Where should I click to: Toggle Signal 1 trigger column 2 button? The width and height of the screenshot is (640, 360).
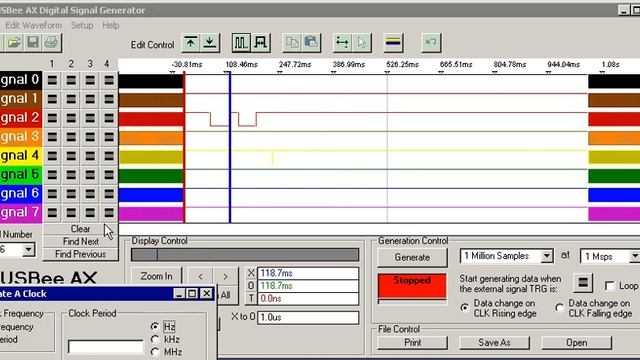click(x=71, y=99)
